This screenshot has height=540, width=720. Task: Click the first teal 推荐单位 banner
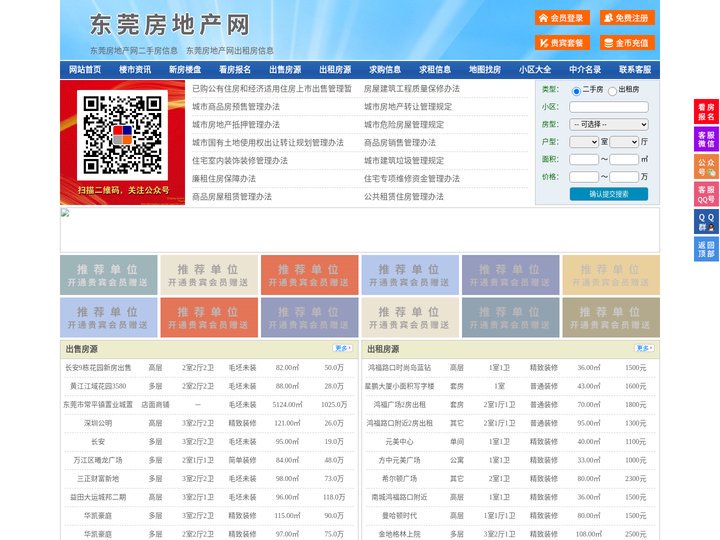pos(108,275)
